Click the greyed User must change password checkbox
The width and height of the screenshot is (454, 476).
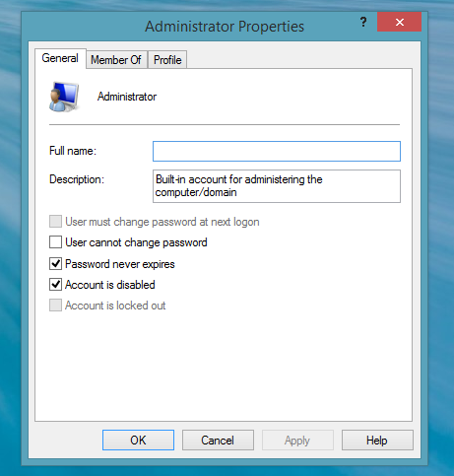tap(55, 222)
